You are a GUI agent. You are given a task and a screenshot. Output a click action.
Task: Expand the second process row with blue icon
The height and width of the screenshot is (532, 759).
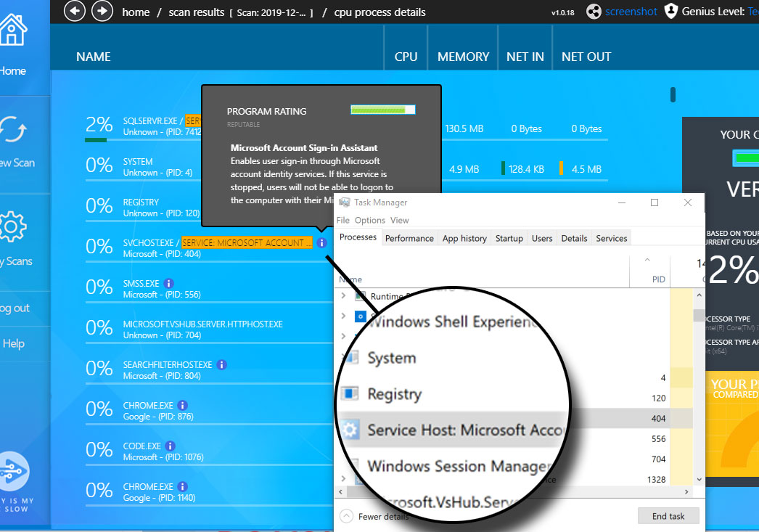click(343, 316)
